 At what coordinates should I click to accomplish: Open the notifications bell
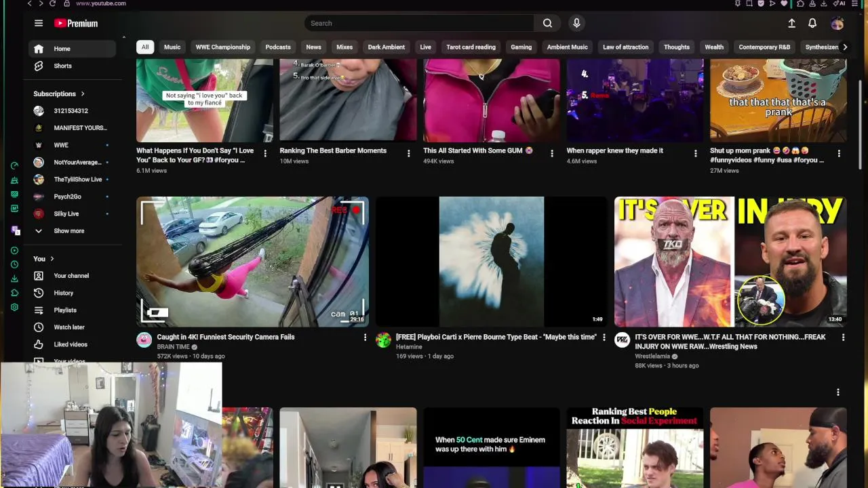pyautogui.click(x=812, y=23)
